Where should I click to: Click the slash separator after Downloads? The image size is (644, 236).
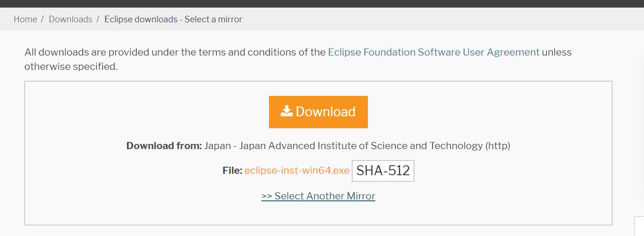click(x=97, y=19)
